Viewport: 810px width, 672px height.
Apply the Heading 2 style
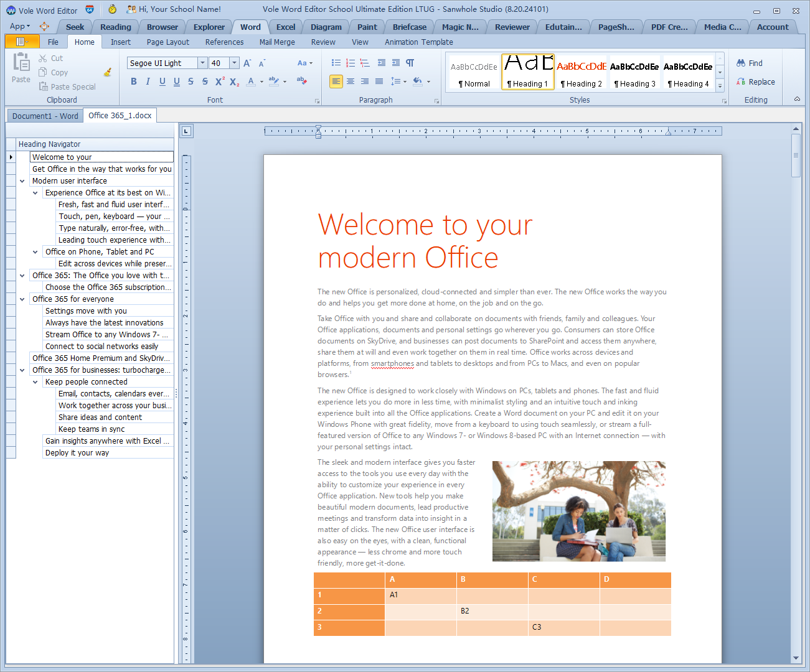(x=582, y=73)
